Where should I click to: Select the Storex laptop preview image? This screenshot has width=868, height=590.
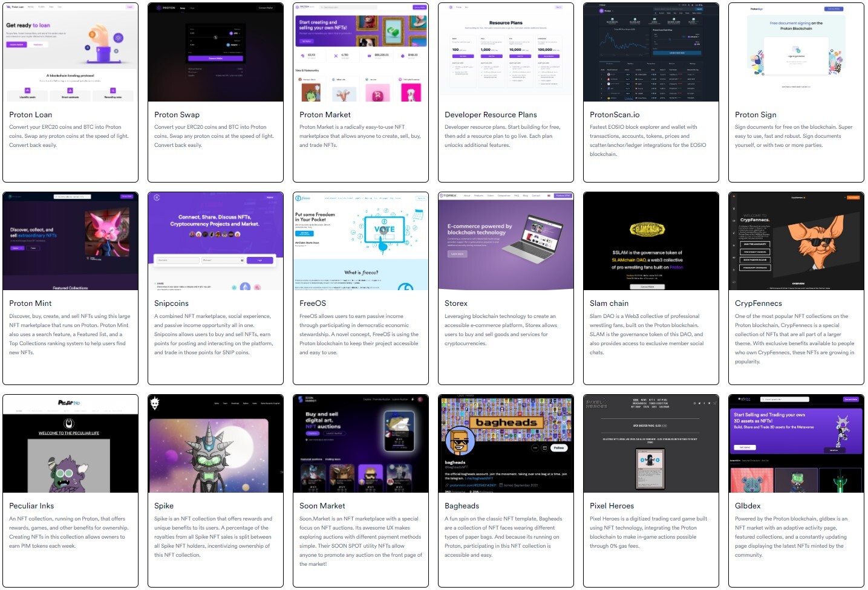point(506,242)
